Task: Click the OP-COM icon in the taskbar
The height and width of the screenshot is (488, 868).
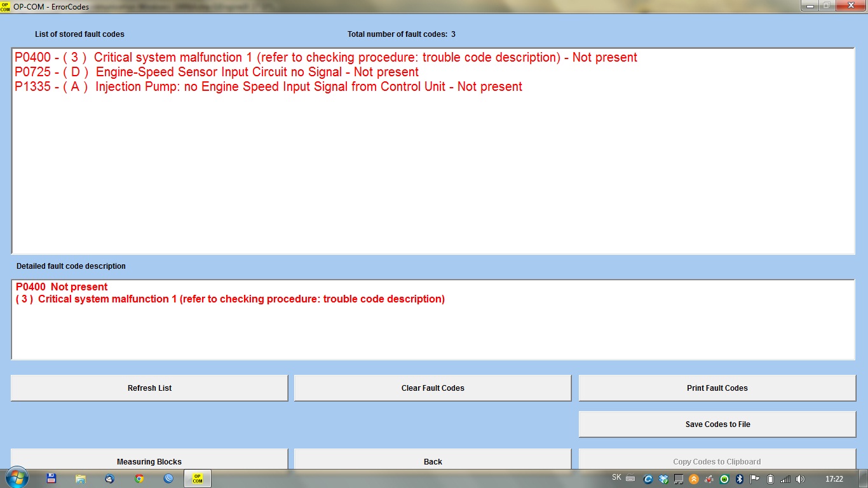Action: (198, 478)
